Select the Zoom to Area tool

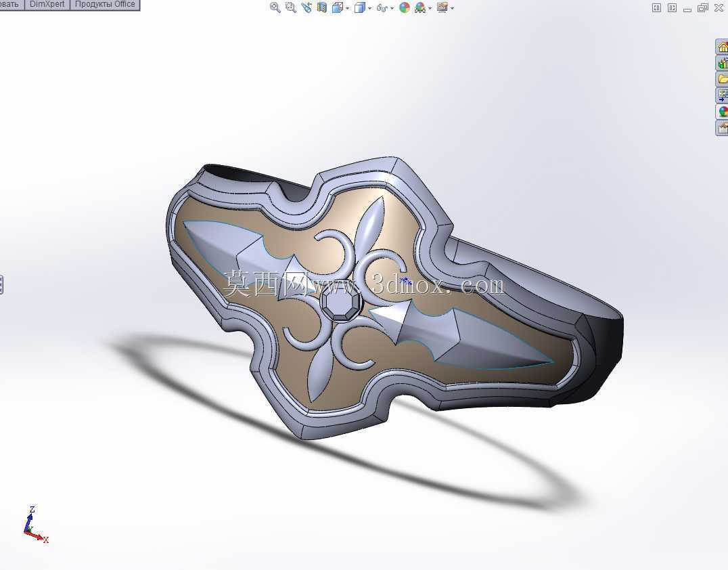291,7
